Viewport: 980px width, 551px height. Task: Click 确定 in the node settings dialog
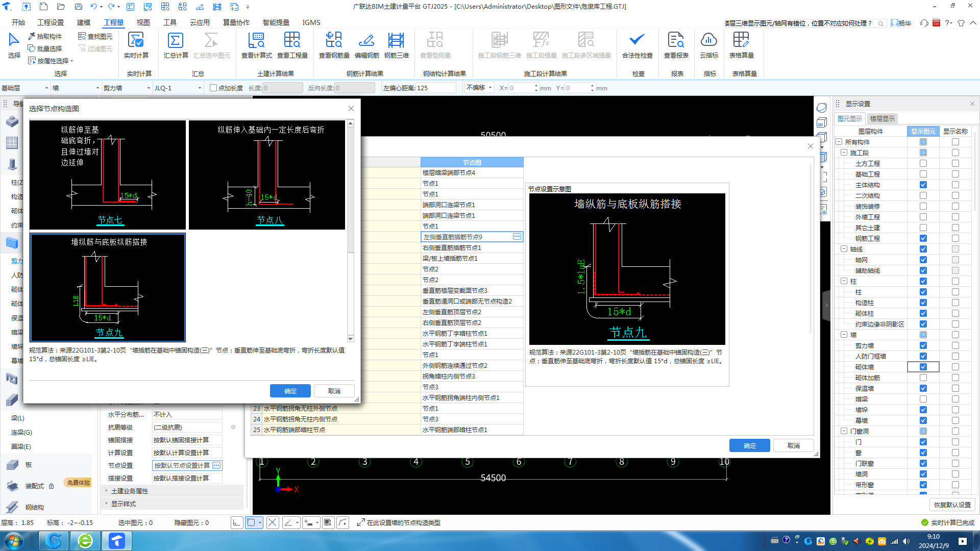coord(750,445)
